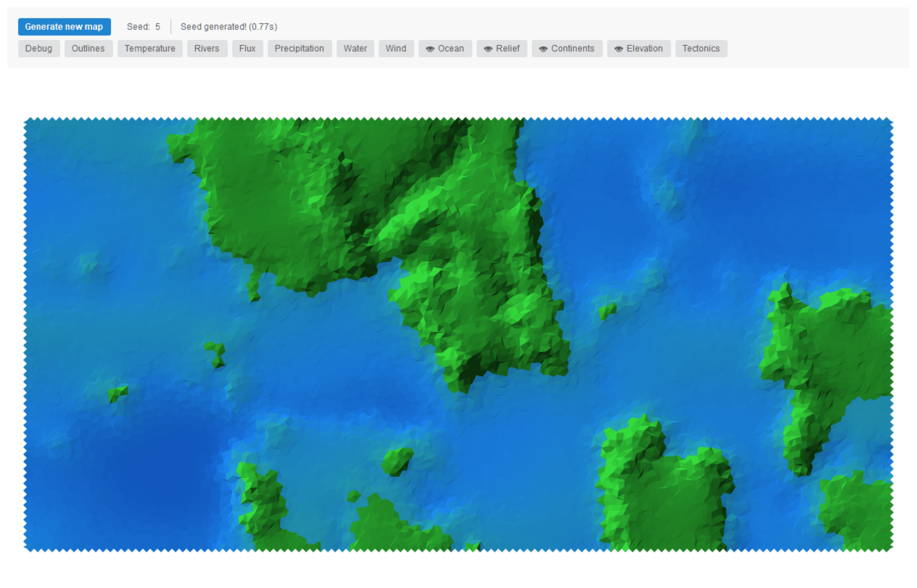Turn on the Flux overlay

[247, 48]
